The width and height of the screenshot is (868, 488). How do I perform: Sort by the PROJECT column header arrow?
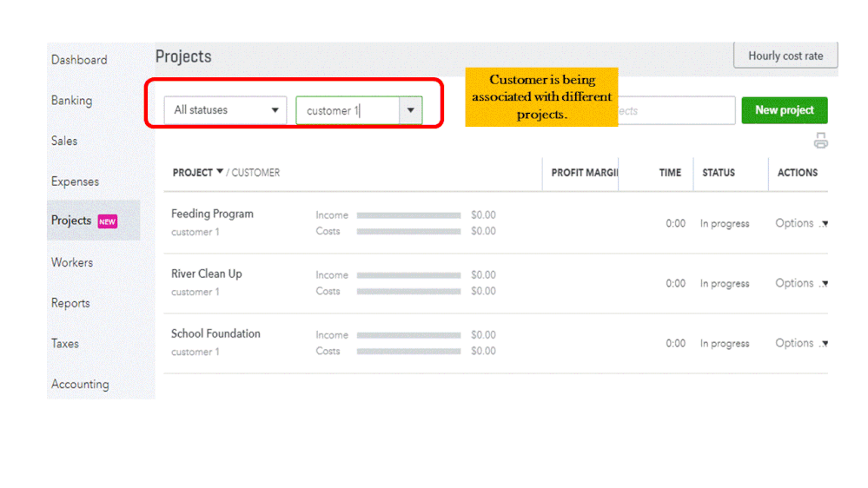coord(220,172)
